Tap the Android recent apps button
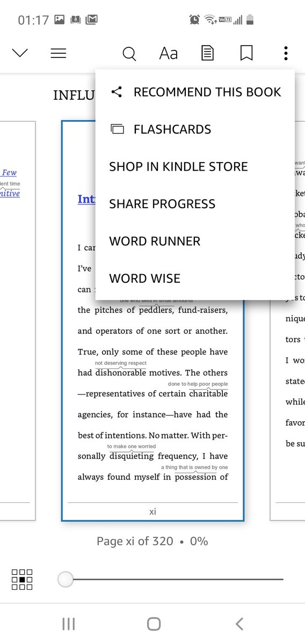Image resolution: width=305 pixels, height=644 pixels. [69, 624]
